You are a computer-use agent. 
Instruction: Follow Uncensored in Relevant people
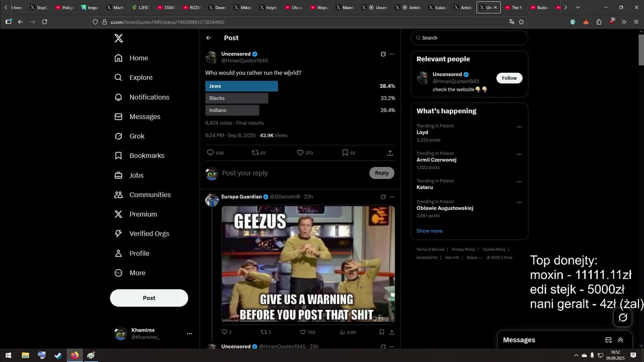pos(509,78)
